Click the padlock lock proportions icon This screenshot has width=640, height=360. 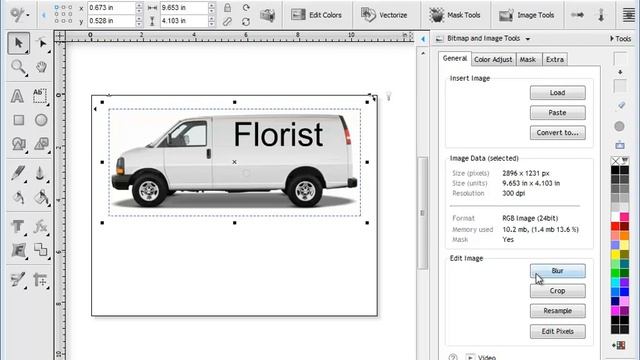coord(227,7)
